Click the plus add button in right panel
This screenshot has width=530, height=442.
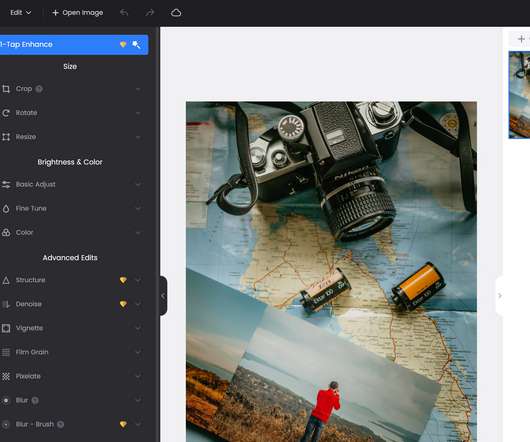(521, 39)
